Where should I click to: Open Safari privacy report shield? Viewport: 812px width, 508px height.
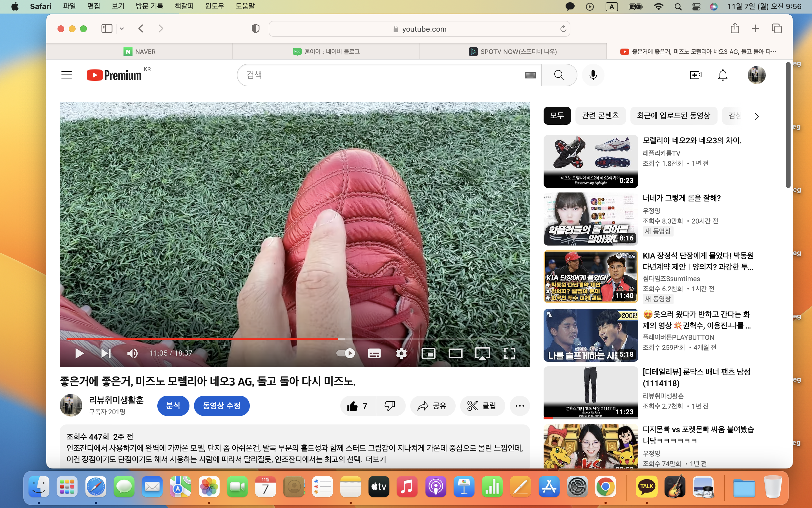tap(255, 29)
